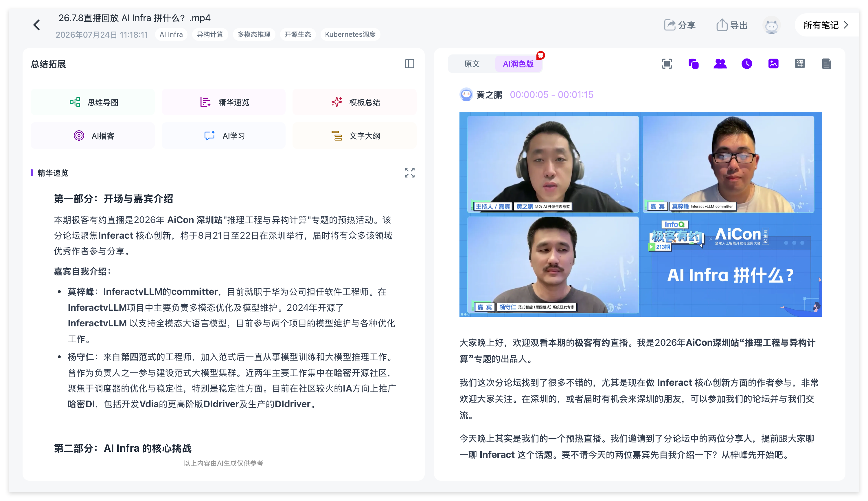The width and height of the screenshot is (868, 501).
Task: Click the AI Infra tag
Action: click(171, 34)
